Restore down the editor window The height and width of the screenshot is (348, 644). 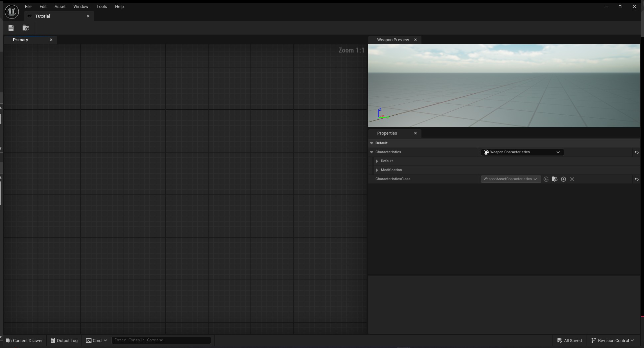(620, 7)
